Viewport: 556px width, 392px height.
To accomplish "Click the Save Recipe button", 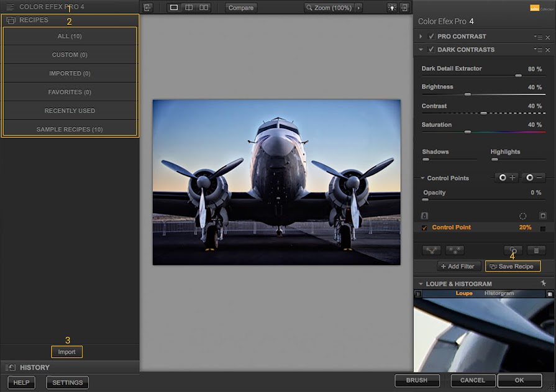I will 513,266.
